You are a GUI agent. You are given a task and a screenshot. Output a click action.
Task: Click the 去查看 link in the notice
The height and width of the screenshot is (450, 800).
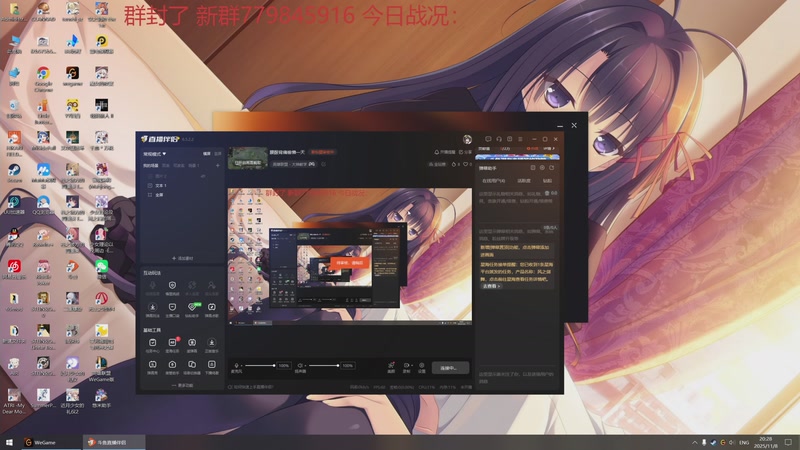pos(491,286)
